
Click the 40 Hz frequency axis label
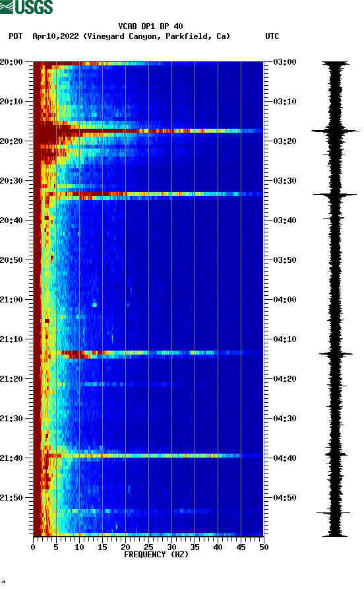click(x=218, y=547)
